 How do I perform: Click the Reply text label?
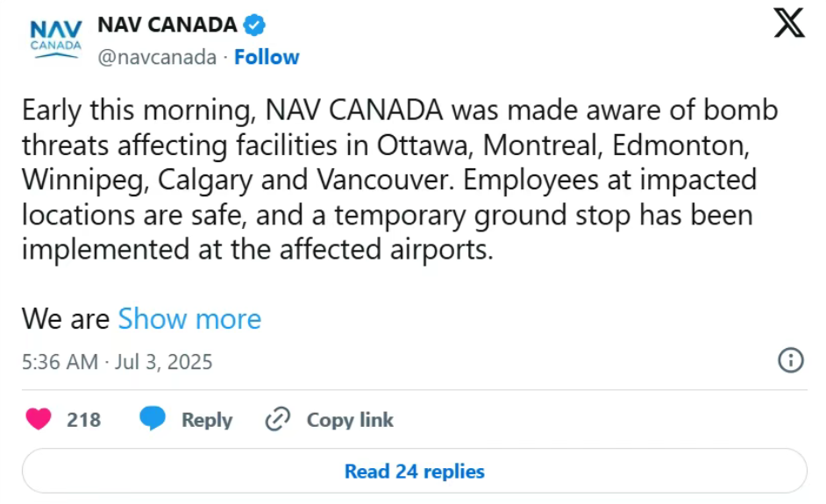pyautogui.click(x=207, y=420)
